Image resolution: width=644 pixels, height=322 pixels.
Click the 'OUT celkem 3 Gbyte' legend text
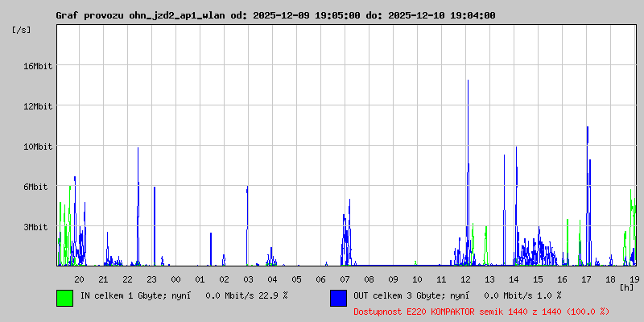[399, 295]
